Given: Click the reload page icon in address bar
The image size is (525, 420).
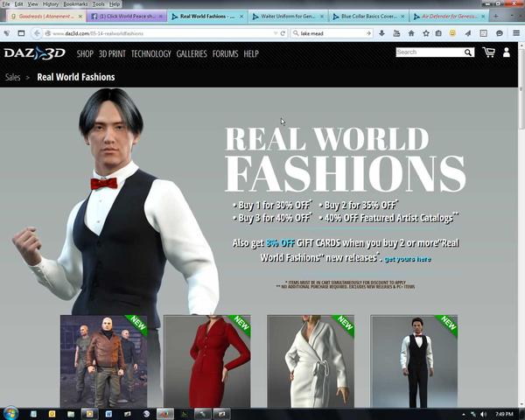Looking at the screenshot, I should pos(283,33).
